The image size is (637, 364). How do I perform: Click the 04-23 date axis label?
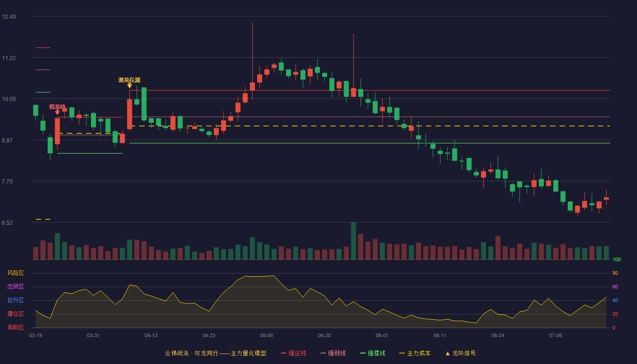point(209,335)
